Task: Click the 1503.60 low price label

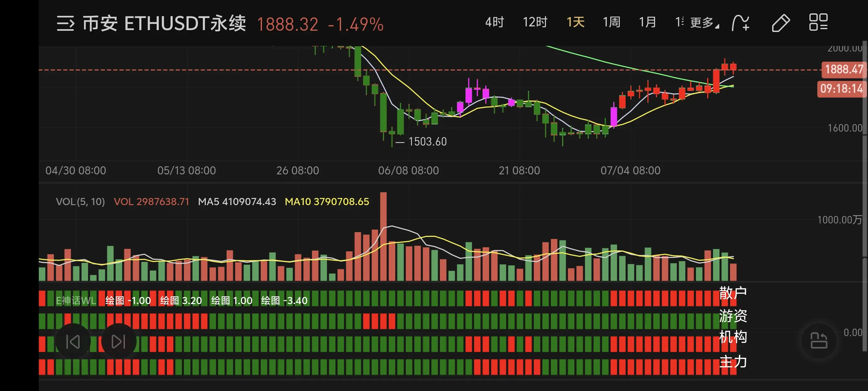Action: click(x=427, y=142)
